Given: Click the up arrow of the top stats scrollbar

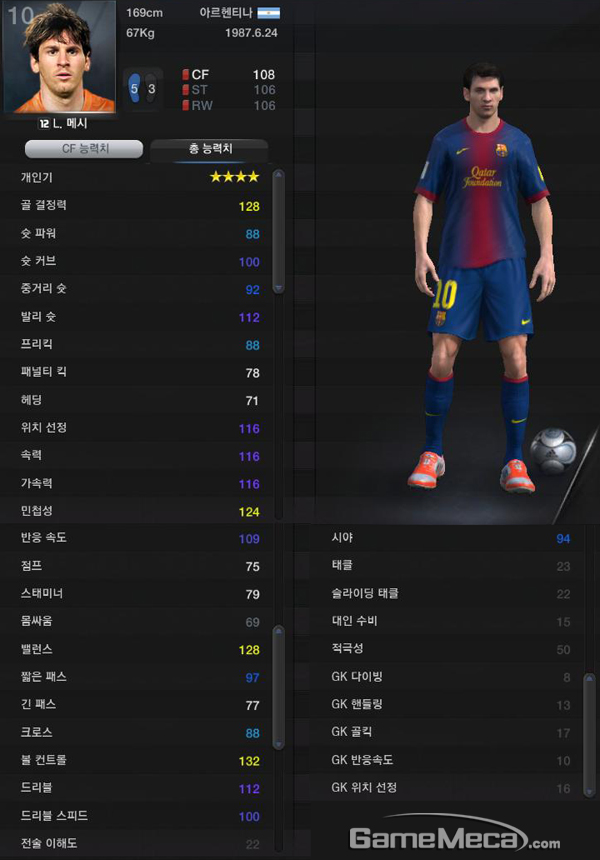Looking at the screenshot, I should click(x=278, y=175).
